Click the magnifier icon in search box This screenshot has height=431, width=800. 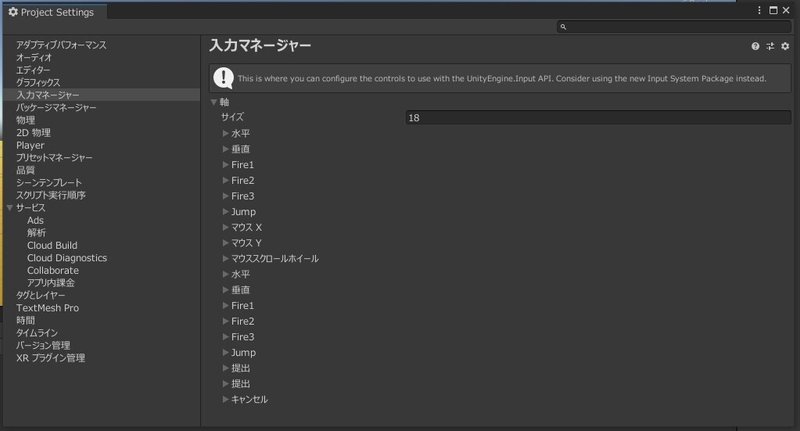tap(563, 27)
